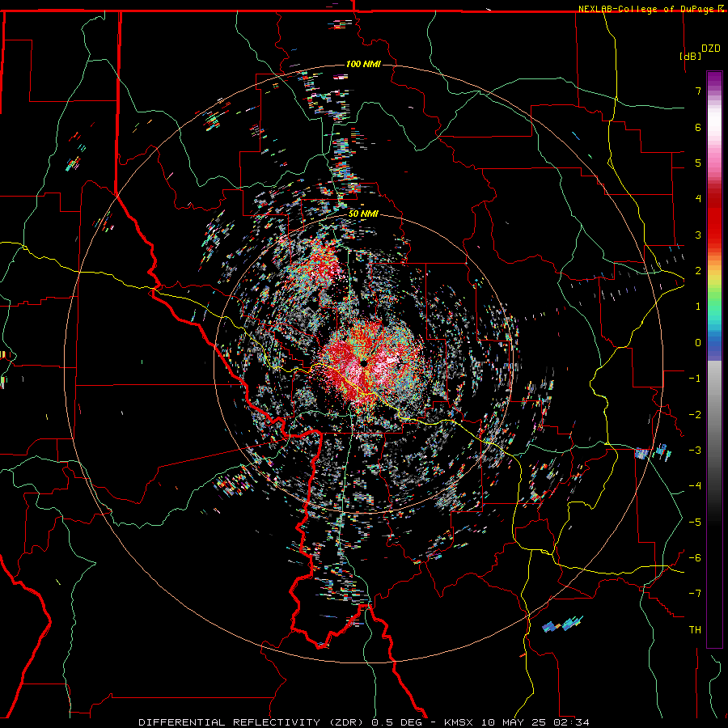This screenshot has height=728, width=728.
Task: Click the 5 value on the dB scale
Action: (x=698, y=163)
